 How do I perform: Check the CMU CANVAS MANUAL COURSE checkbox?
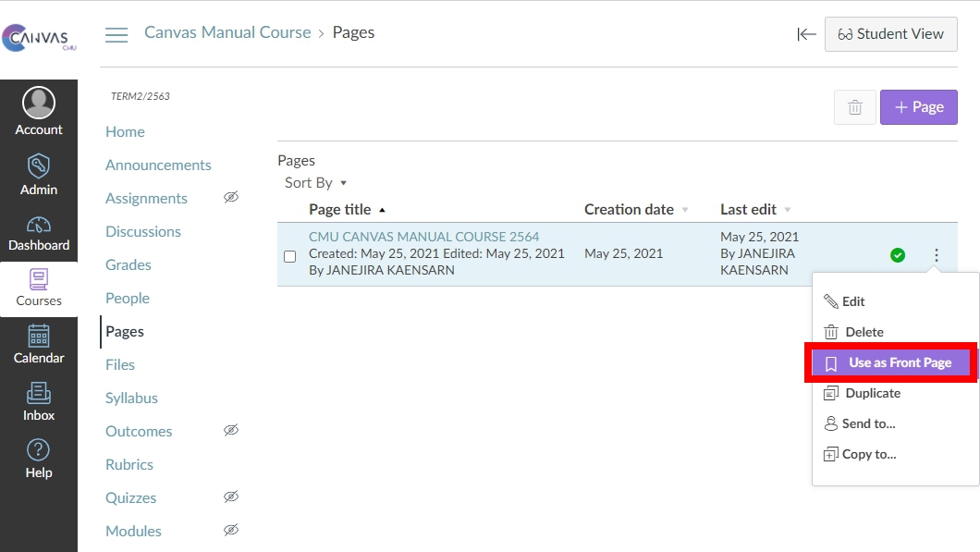tap(289, 256)
